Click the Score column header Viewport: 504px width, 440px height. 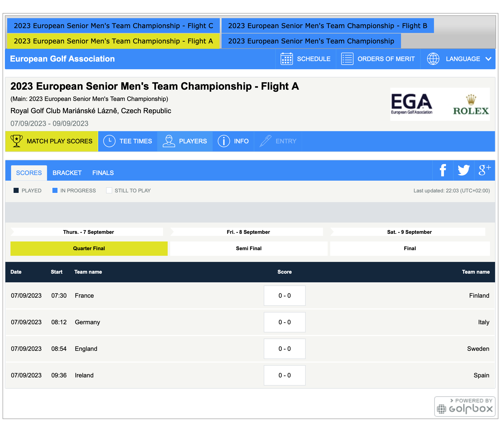click(284, 272)
